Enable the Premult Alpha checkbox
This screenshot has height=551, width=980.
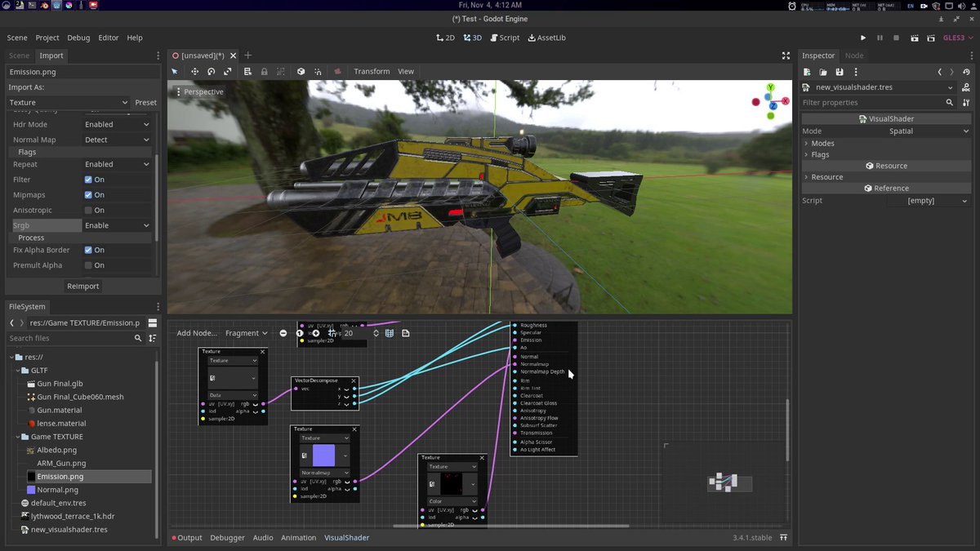click(88, 265)
